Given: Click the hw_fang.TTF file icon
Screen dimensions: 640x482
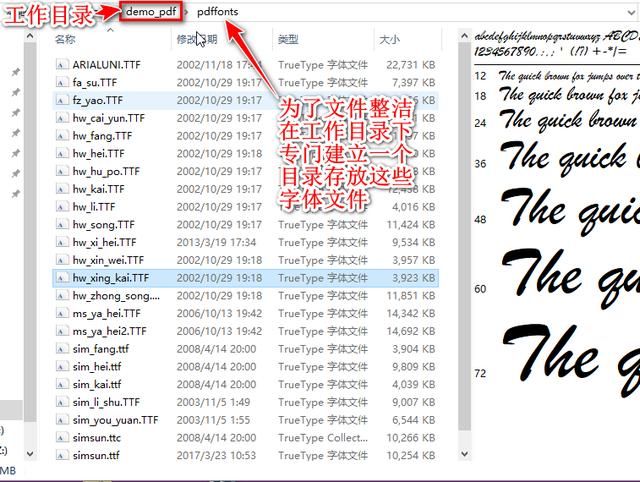Looking at the screenshot, I should 62,136.
